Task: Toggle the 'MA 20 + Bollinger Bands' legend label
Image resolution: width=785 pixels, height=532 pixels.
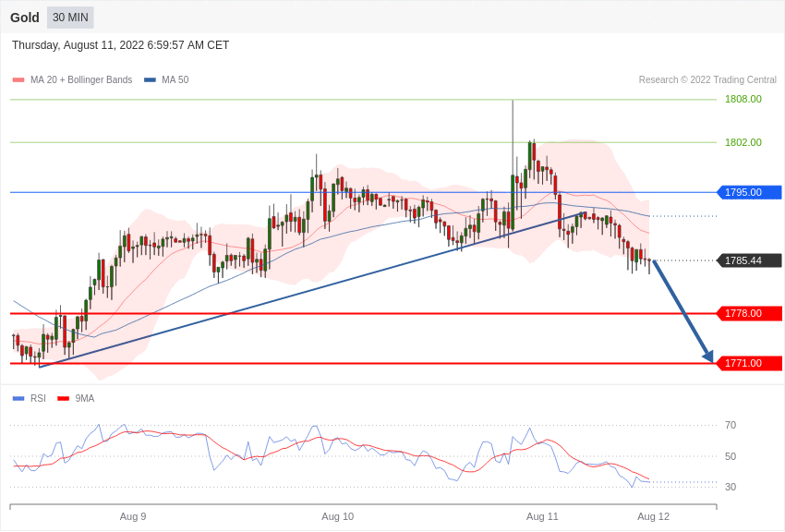Action: [x=81, y=79]
